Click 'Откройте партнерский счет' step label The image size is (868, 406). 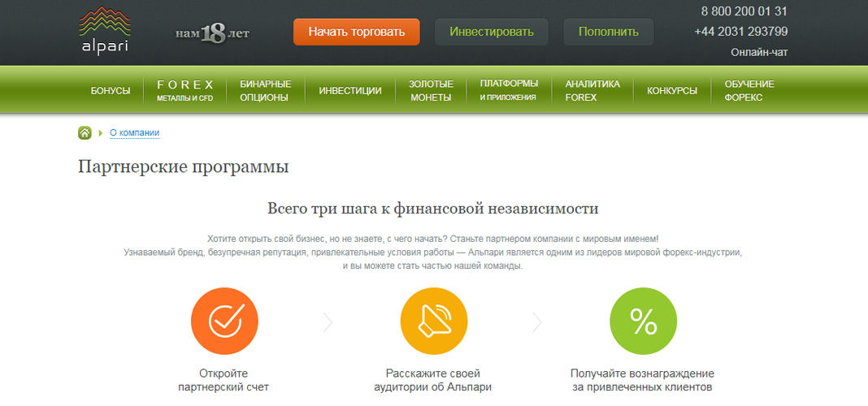(x=224, y=380)
